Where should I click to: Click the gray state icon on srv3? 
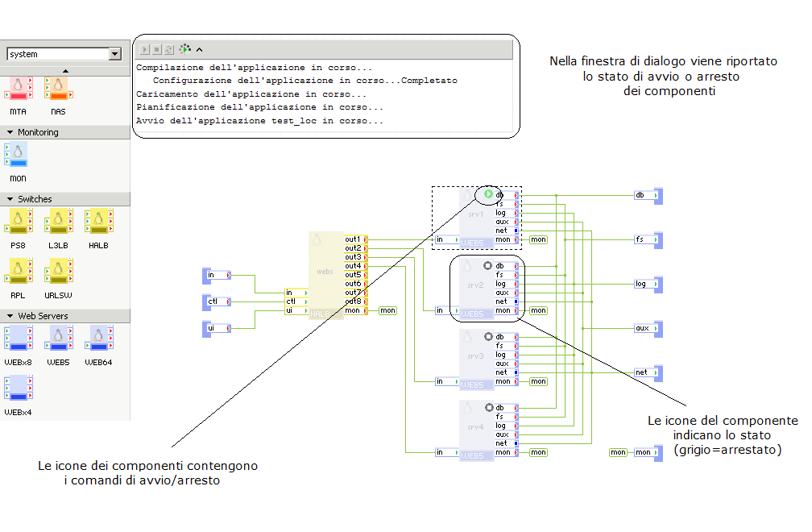tap(488, 336)
